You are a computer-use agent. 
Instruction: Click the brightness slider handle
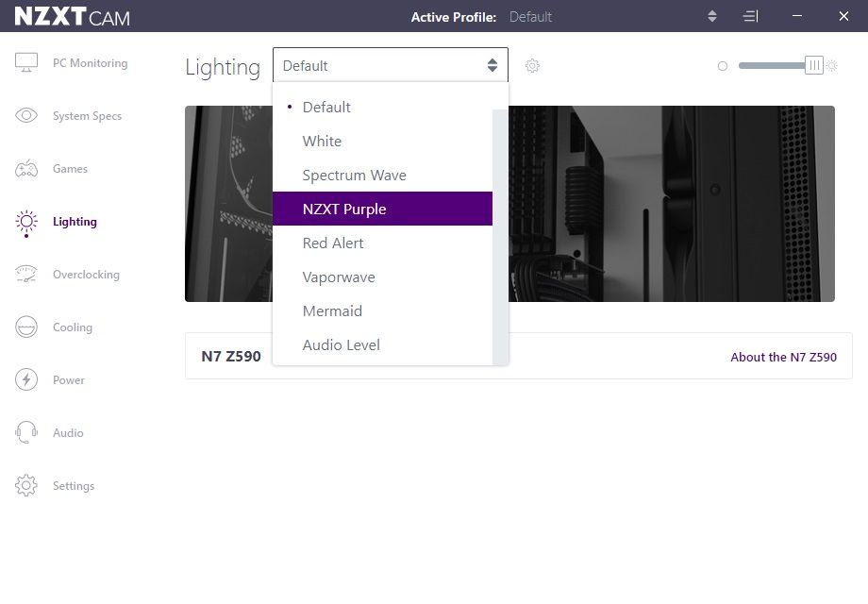(x=813, y=65)
